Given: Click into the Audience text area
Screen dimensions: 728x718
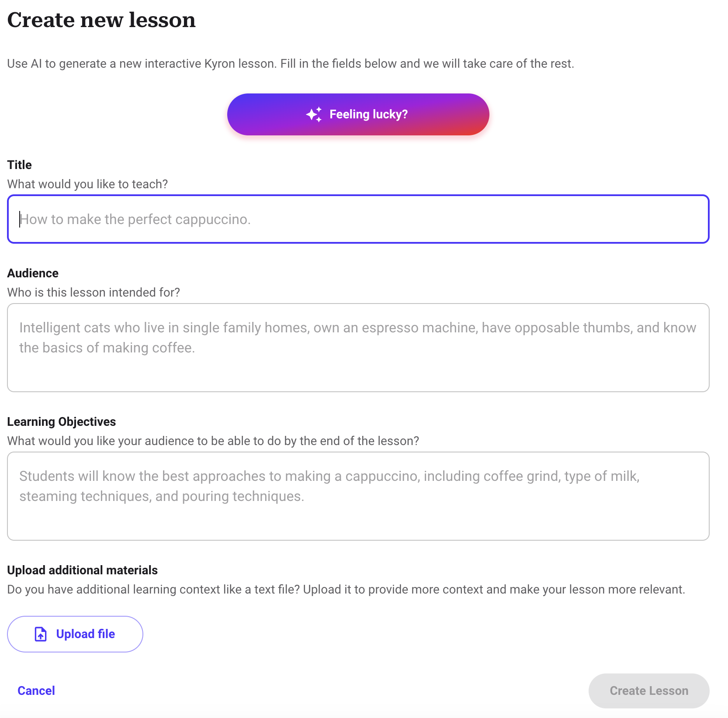Looking at the screenshot, I should click(358, 348).
